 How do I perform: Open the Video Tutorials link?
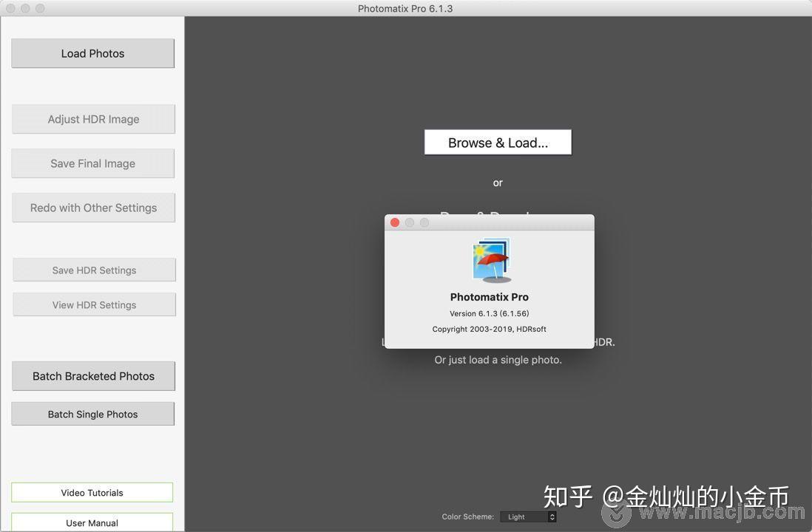[92, 492]
